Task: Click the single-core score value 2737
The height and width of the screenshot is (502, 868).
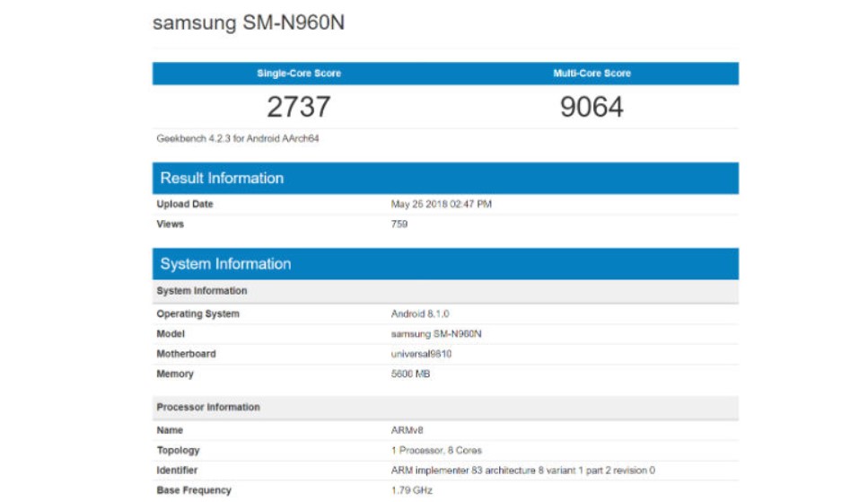Action: click(299, 106)
